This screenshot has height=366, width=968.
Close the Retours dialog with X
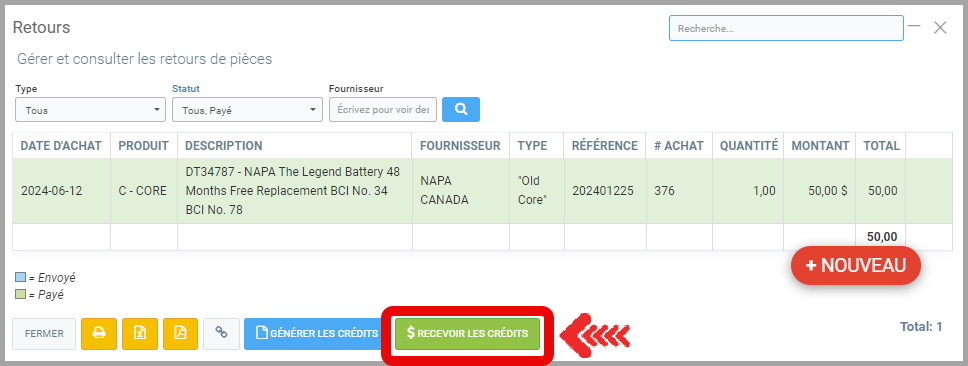(940, 27)
